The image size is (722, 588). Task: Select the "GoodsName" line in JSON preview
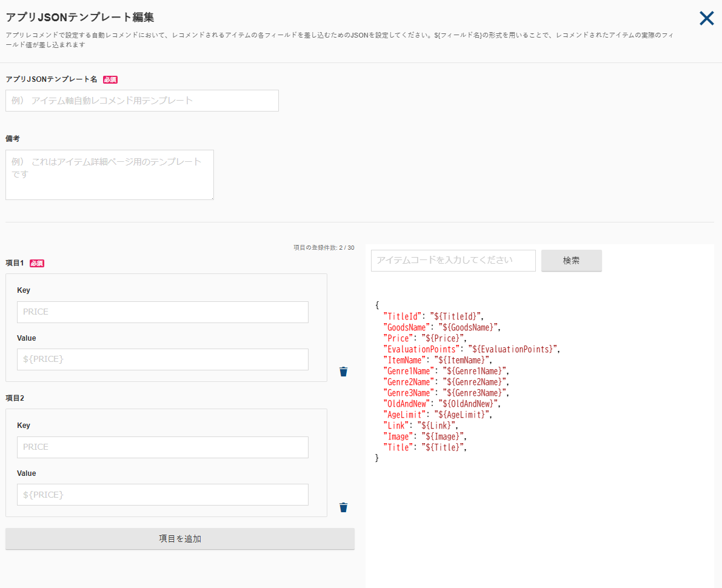(441, 327)
